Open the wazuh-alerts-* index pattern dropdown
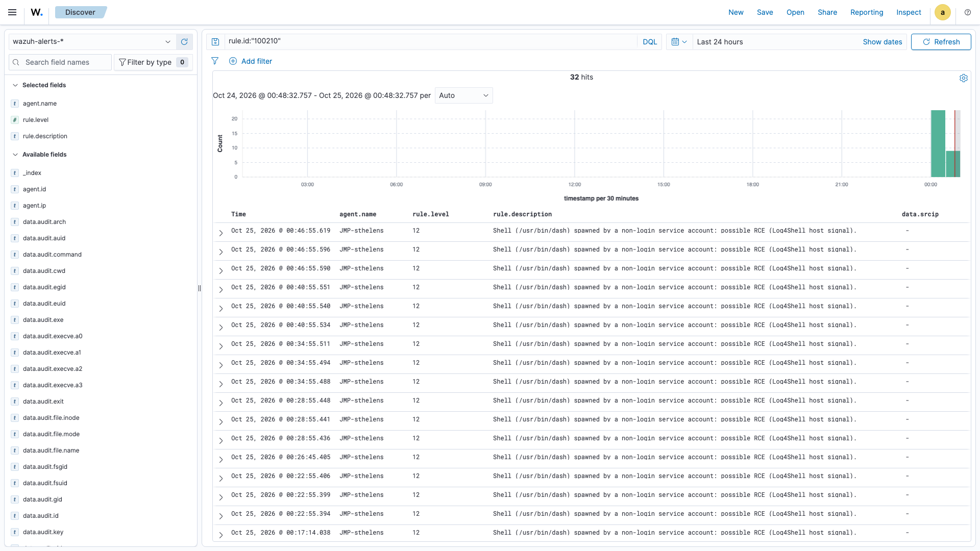This screenshot has width=980, height=551. [x=92, y=42]
